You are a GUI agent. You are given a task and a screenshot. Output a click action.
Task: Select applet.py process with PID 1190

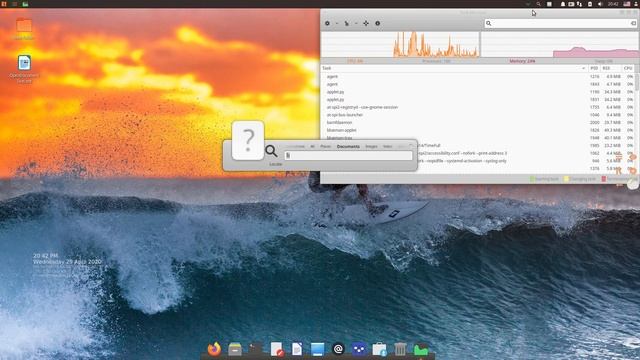pyautogui.click(x=478, y=92)
